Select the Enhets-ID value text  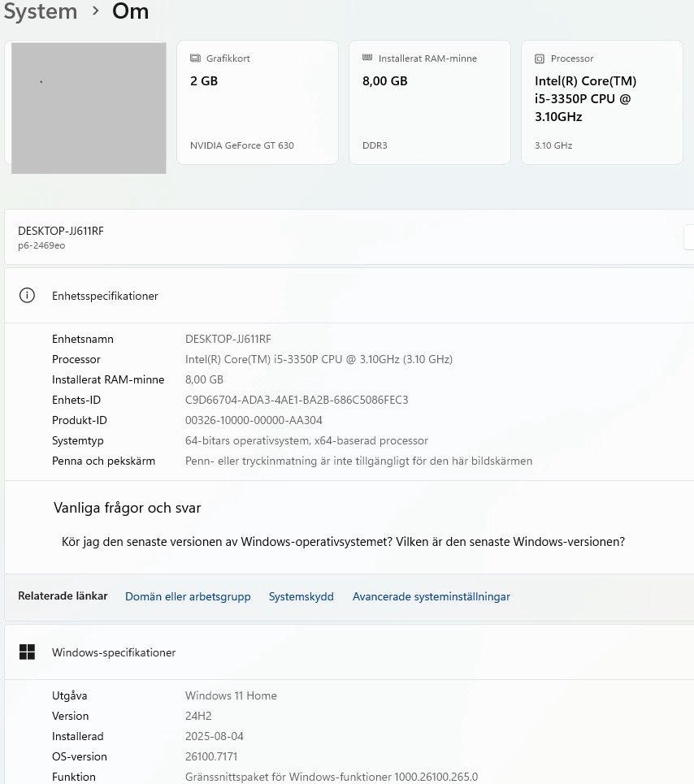tap(297, 400)
